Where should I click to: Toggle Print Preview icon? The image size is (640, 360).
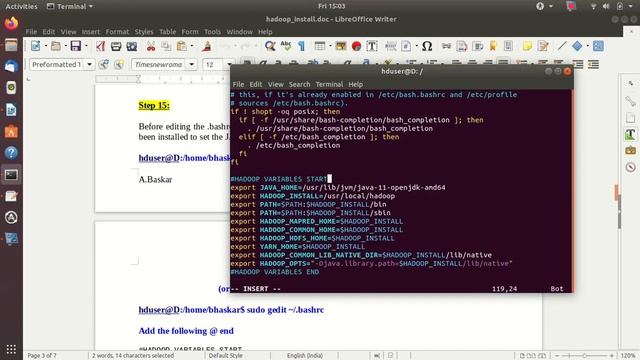coord(131,46)
